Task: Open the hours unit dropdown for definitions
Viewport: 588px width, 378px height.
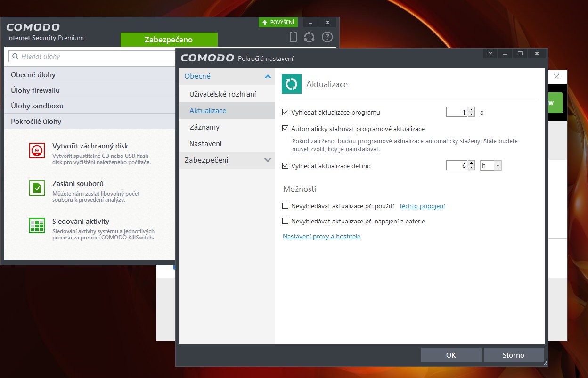Action: pyautogui.click(x=498, y=166)
